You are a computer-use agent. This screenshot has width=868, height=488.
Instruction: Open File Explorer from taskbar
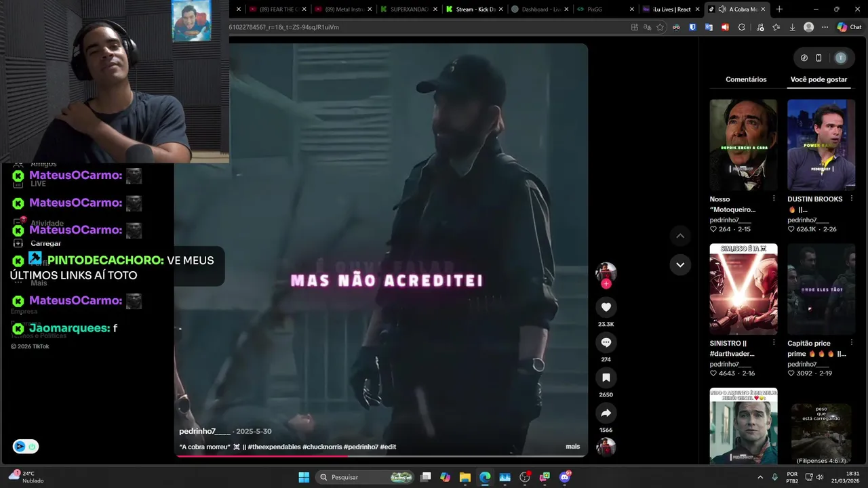click(465, 477)
